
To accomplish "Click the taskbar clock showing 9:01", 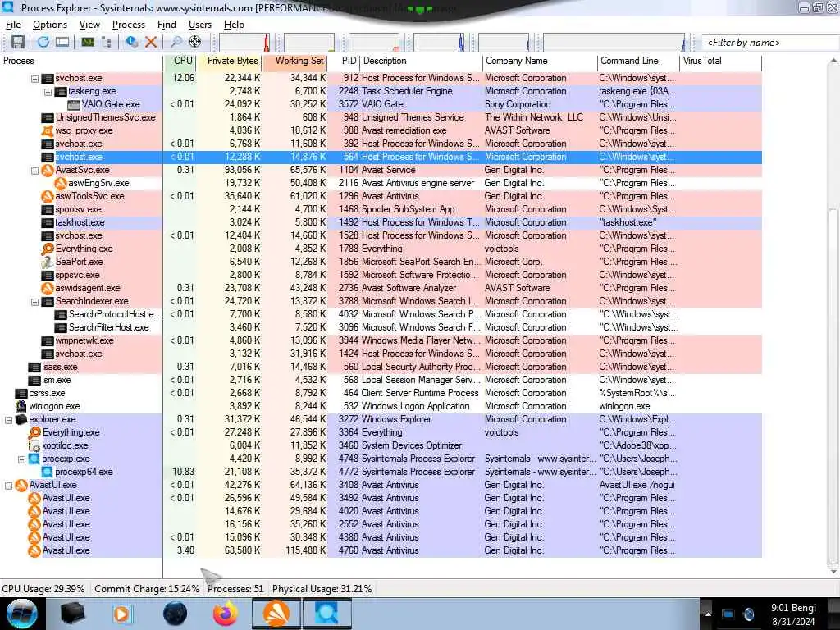I will click(793, 614).
